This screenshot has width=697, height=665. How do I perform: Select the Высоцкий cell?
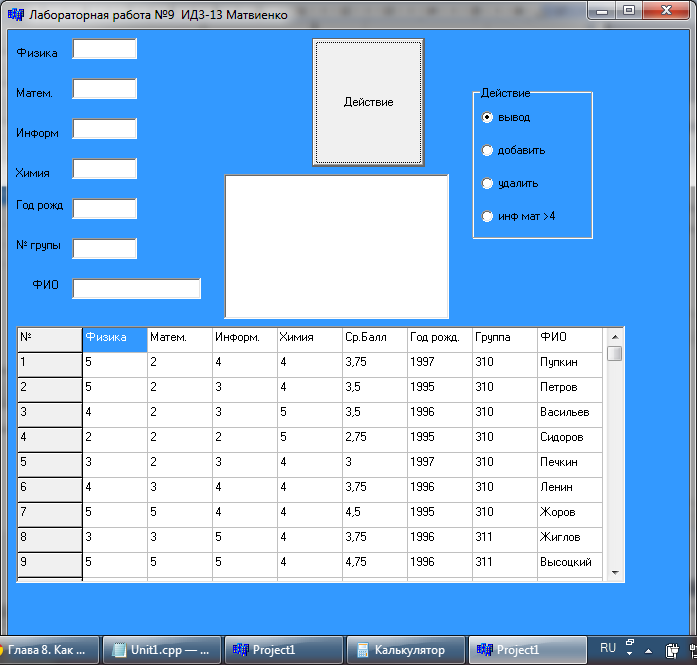tap(569, 565)
